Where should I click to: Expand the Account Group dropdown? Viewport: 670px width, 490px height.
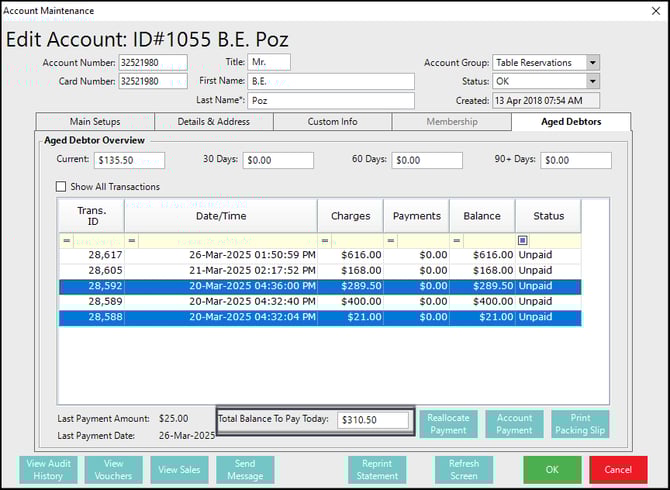[x=593, y=63]
